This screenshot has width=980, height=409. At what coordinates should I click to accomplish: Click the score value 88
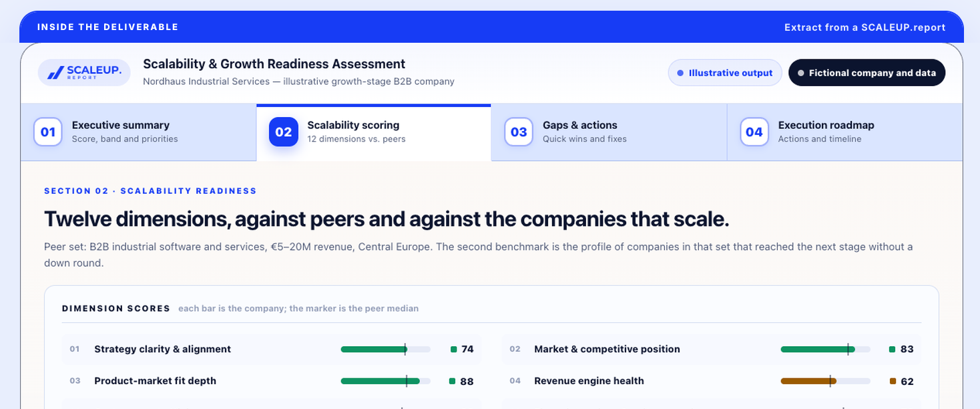(x=467, y=382)
